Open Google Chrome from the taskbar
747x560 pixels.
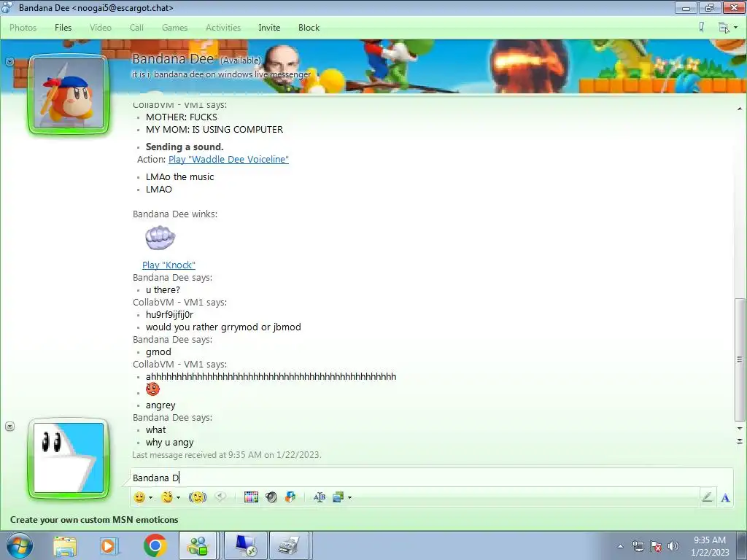click(x=155, y=545)
